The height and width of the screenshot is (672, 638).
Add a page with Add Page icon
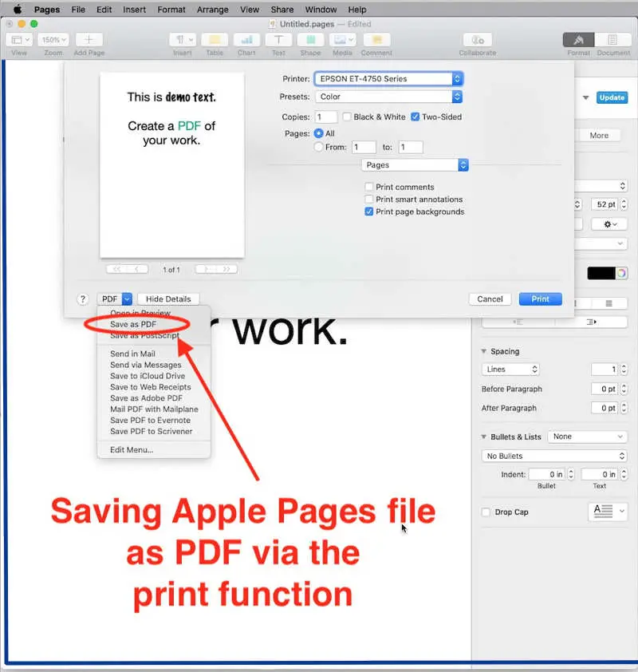(89, 40)
